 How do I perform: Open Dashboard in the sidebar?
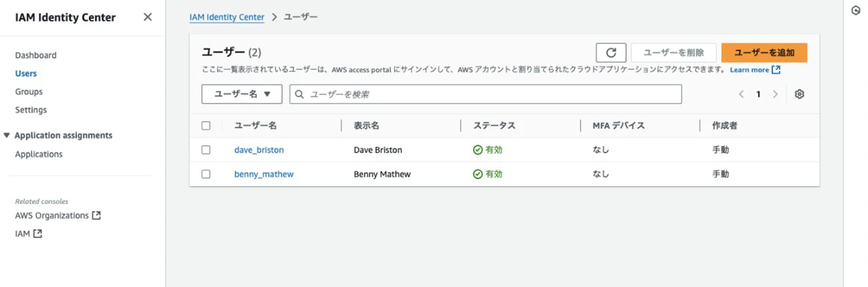pos(36,56)
